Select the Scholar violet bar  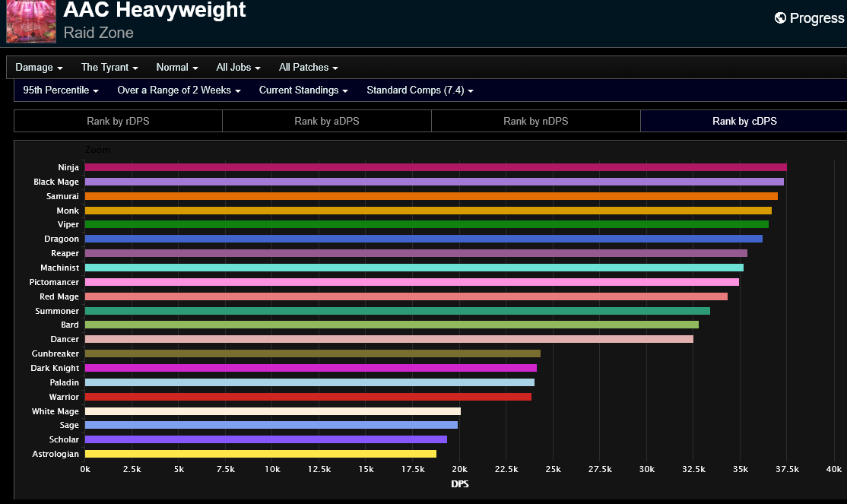pyautogui.click(x=266, y=439)
